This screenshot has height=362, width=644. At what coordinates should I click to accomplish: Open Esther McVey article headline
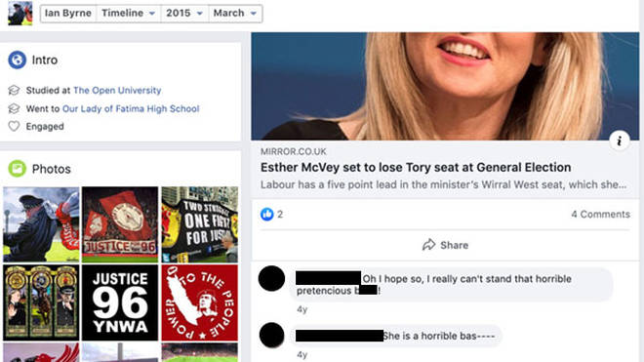[416, 168]
